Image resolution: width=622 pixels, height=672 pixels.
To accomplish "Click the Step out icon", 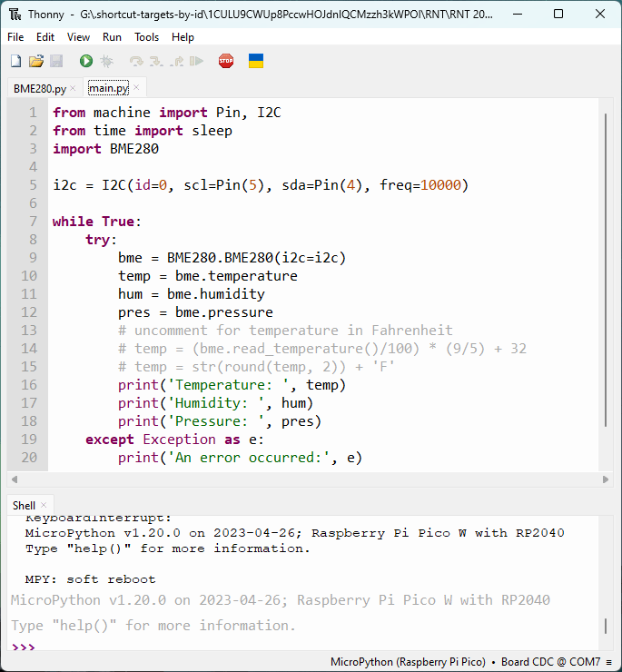I will pyautogui.click(x=177, y=61).
